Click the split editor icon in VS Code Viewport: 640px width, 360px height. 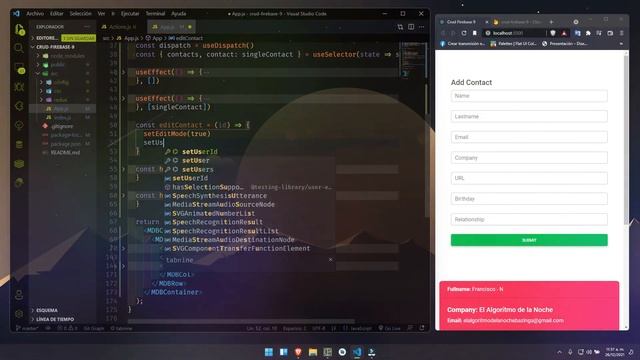click(x=411, y=27)
